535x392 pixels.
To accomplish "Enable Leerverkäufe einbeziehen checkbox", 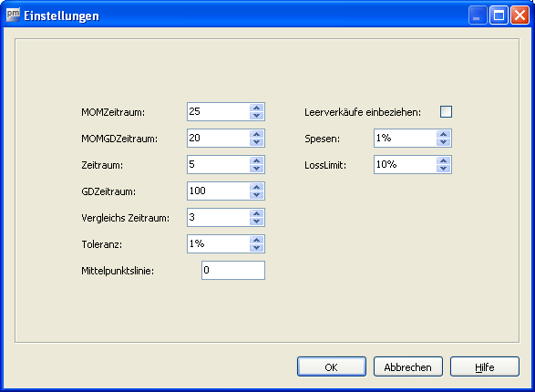I will [446, 112].
